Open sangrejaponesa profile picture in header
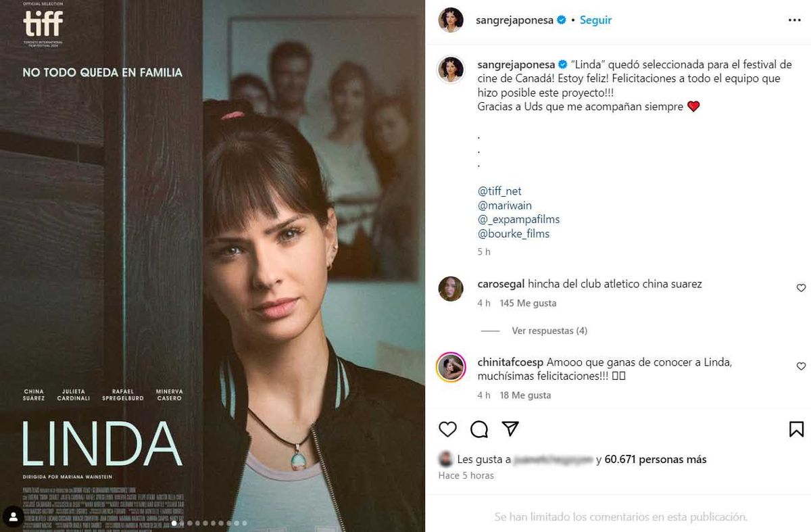Image resolution: width=811 pixels, height=532 pixels. [451, 20]
